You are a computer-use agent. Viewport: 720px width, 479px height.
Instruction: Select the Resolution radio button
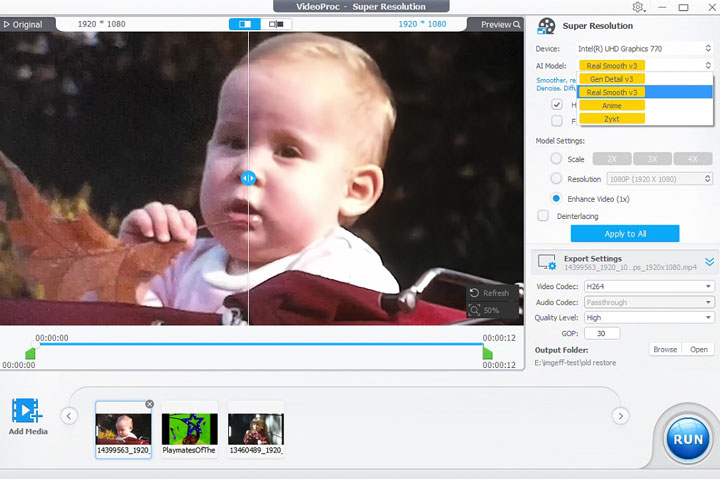tap(556, 178)
